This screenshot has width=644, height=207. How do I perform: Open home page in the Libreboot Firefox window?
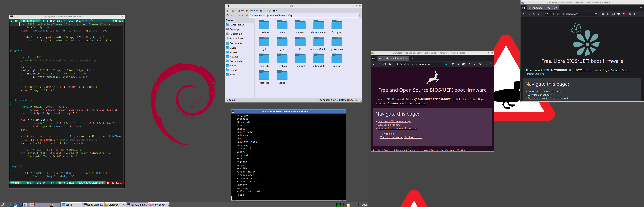[390, 64]
